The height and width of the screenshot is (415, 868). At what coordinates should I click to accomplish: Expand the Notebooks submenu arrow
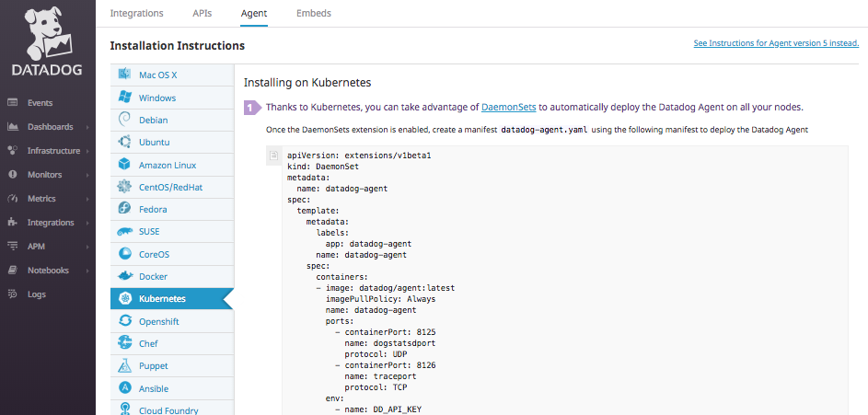(87, 271)
